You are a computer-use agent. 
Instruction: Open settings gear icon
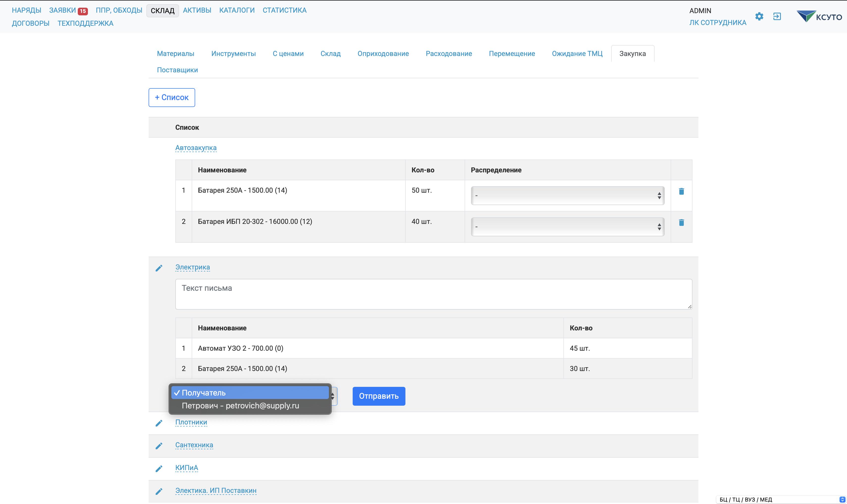click(759, 16)
